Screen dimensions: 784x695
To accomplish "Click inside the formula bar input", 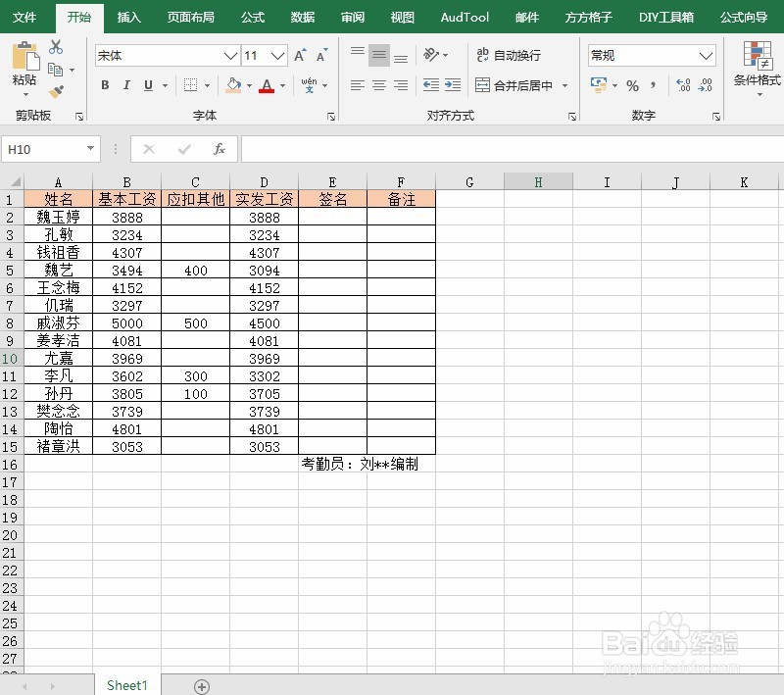I will (512, 149).
